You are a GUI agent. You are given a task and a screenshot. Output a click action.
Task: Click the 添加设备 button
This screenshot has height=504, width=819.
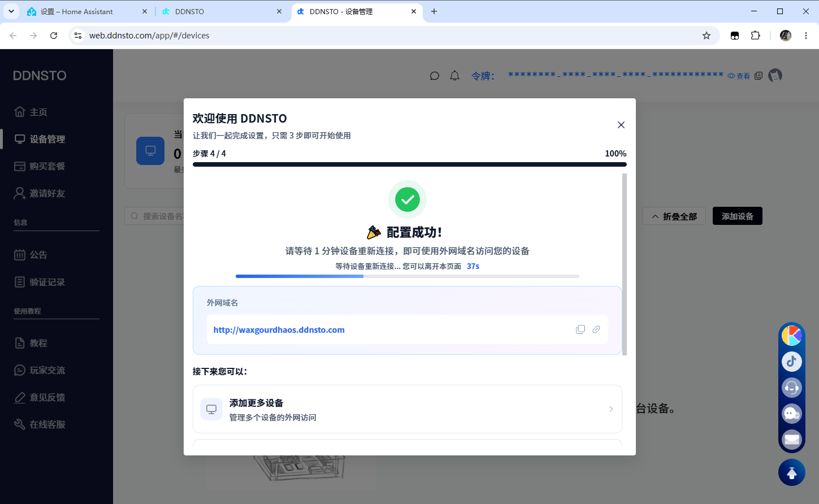pos(737,216)
